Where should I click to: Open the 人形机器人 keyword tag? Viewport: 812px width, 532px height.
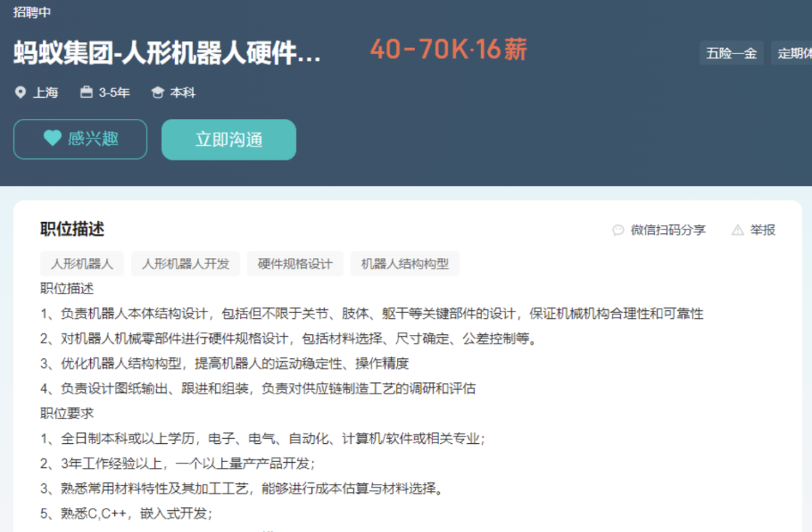pos(82,264)
